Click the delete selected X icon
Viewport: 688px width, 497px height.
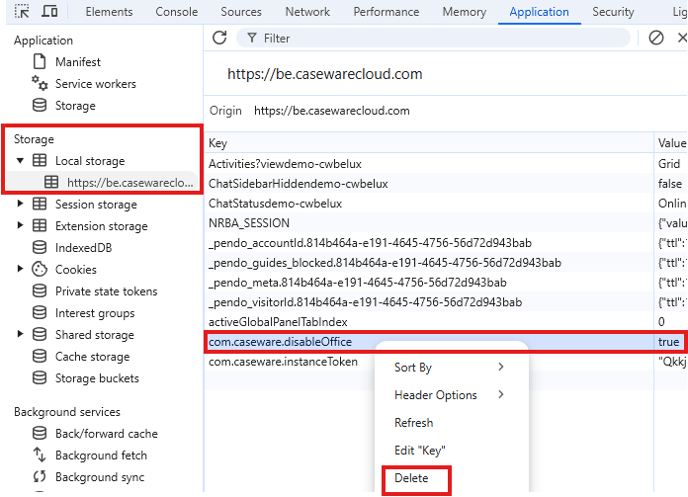coord(682,38)
